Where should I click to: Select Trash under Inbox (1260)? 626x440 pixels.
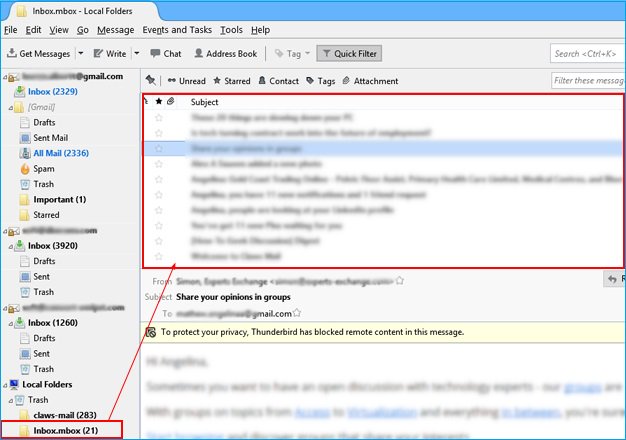click(43, 369)
